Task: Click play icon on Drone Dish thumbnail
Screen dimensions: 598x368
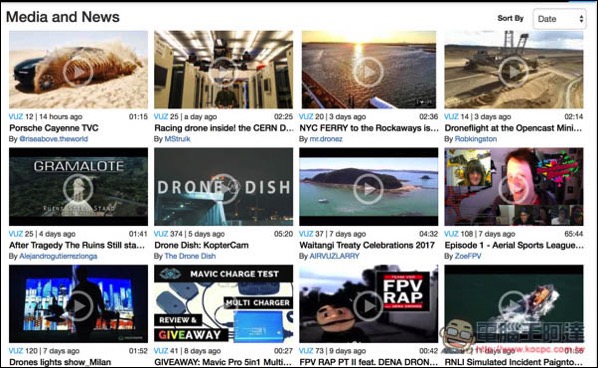Action: click(223, 188)
